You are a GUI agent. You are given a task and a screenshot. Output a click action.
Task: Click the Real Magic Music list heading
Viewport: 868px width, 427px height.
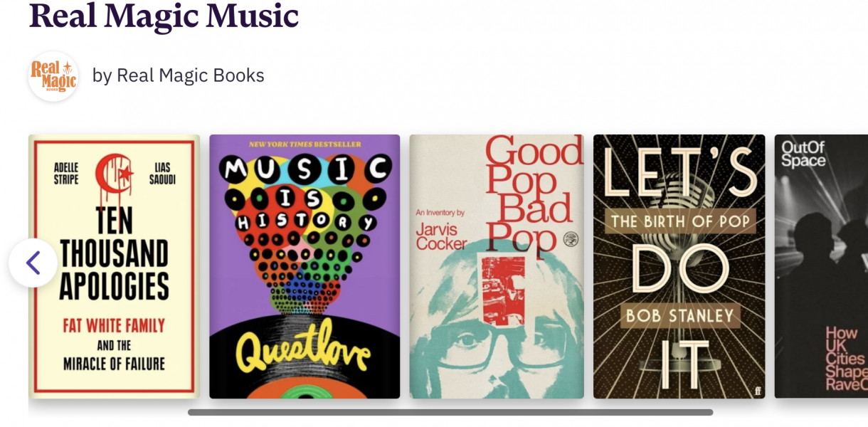coord(164,14)
